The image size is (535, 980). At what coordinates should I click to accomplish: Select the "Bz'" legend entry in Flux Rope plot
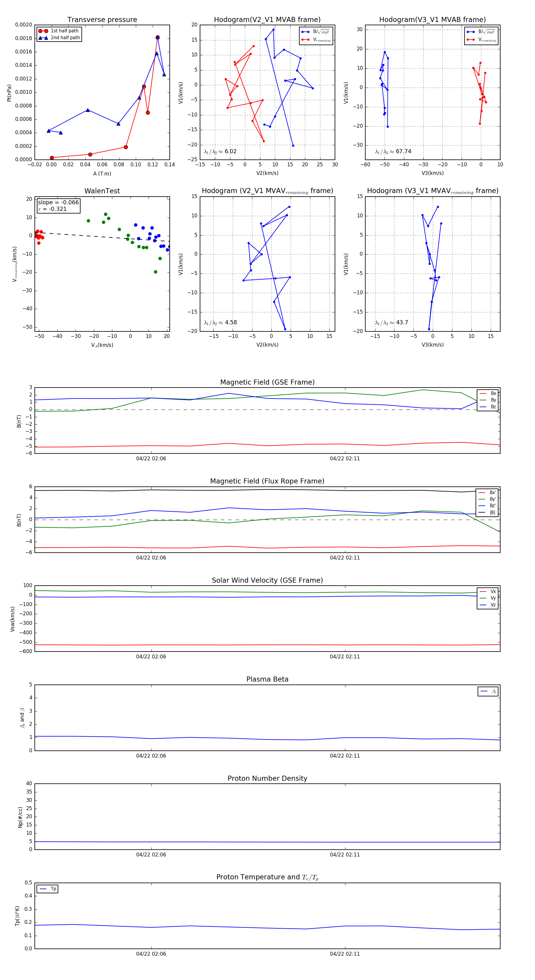[x=487, y=506]
